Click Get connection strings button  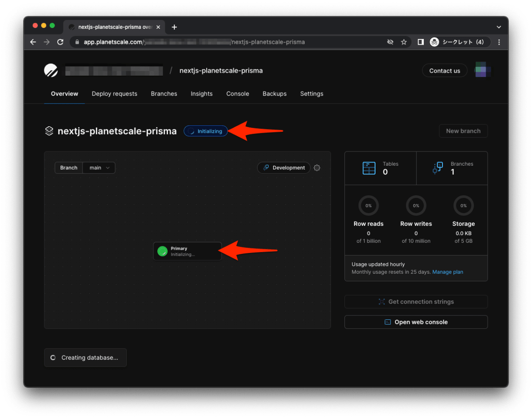416,302
